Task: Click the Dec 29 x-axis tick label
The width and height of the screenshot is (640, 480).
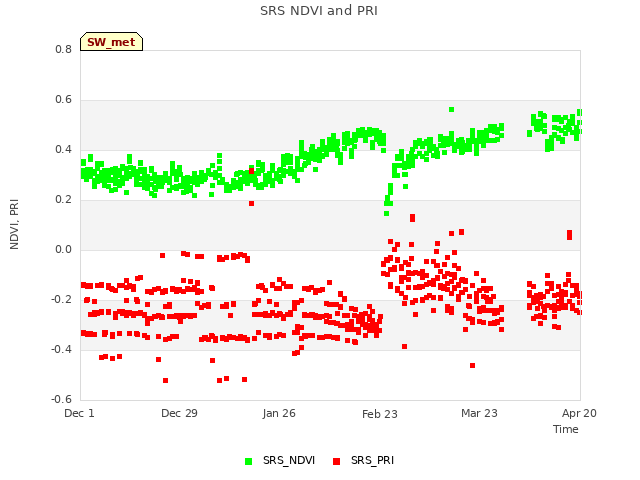Action: pos(179,413)
